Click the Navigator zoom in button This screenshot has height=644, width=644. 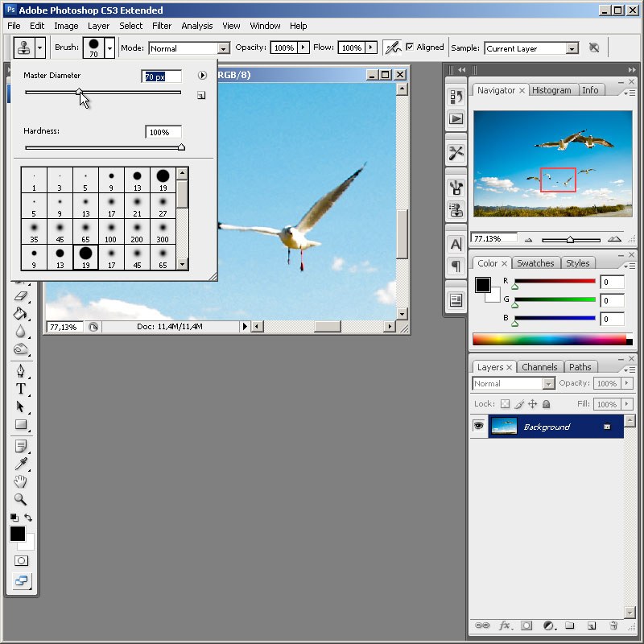[x=614, y=239]
